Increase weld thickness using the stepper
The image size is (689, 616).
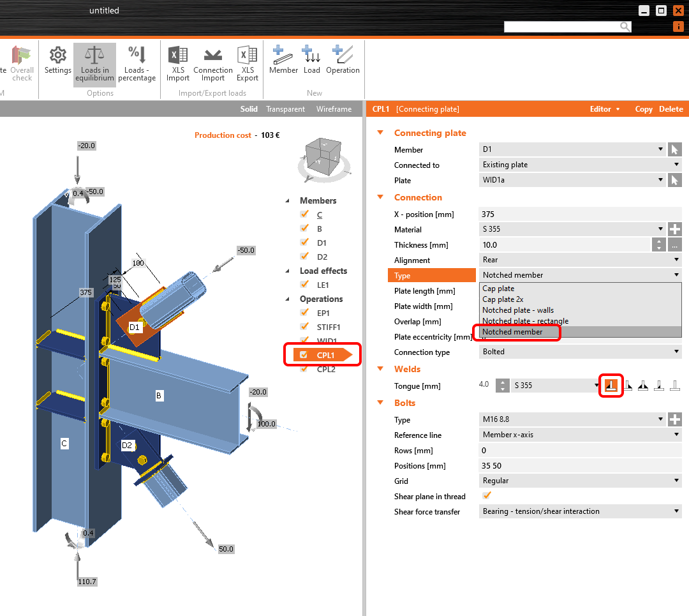[503, 382]
